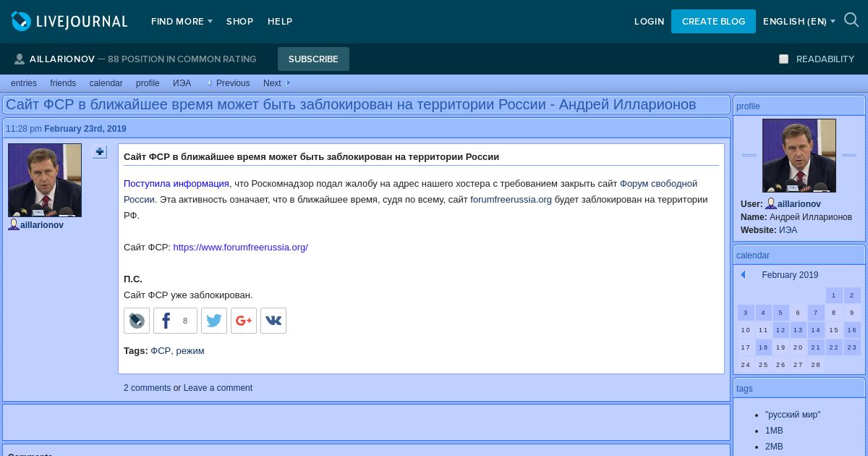Click the author avatar thumbnail in the post
The image size is (868, 456).
click(45, 180)
